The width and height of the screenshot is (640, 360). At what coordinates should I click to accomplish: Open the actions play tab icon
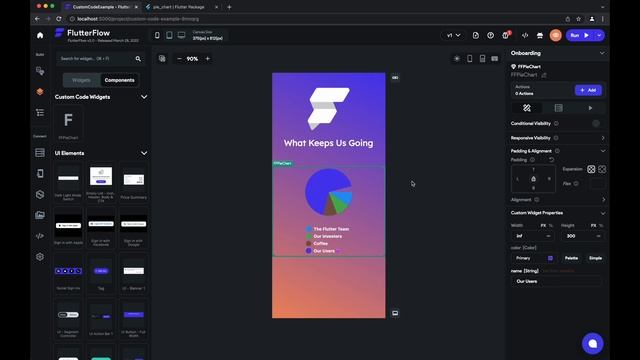(x=590, y=108)
